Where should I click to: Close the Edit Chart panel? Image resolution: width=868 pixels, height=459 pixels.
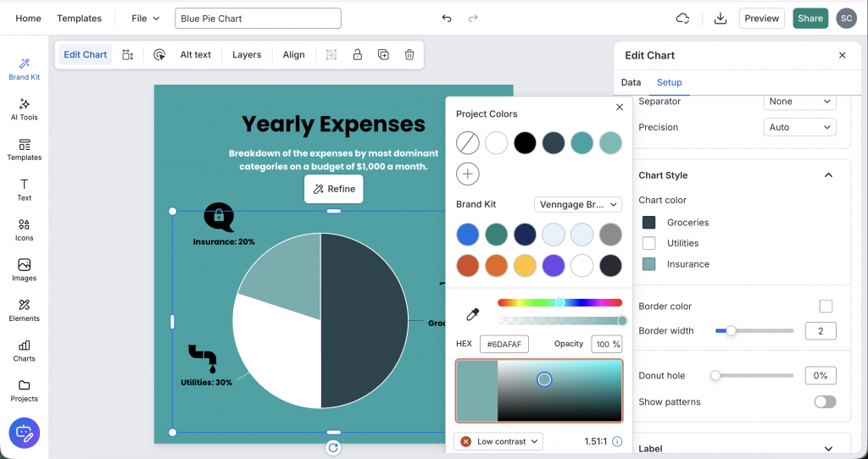point(842,55)
